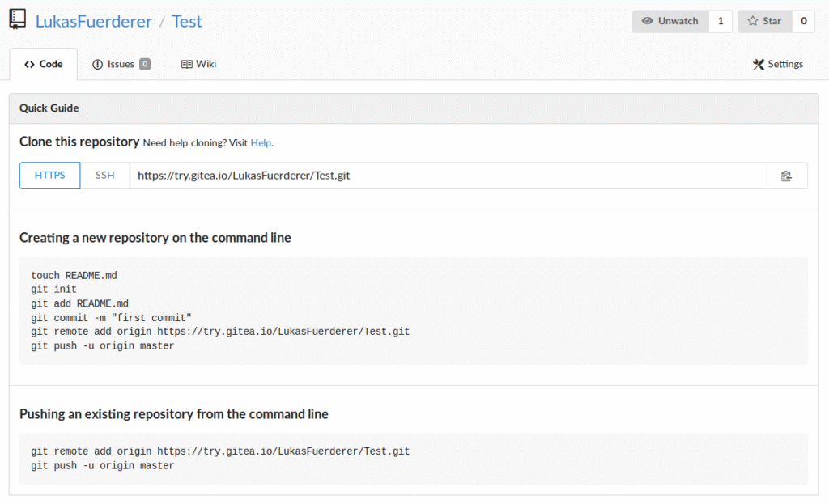Select the HTTPS clone protocol
The height and width of the screenshot is (504, 829).
(50, 176)
